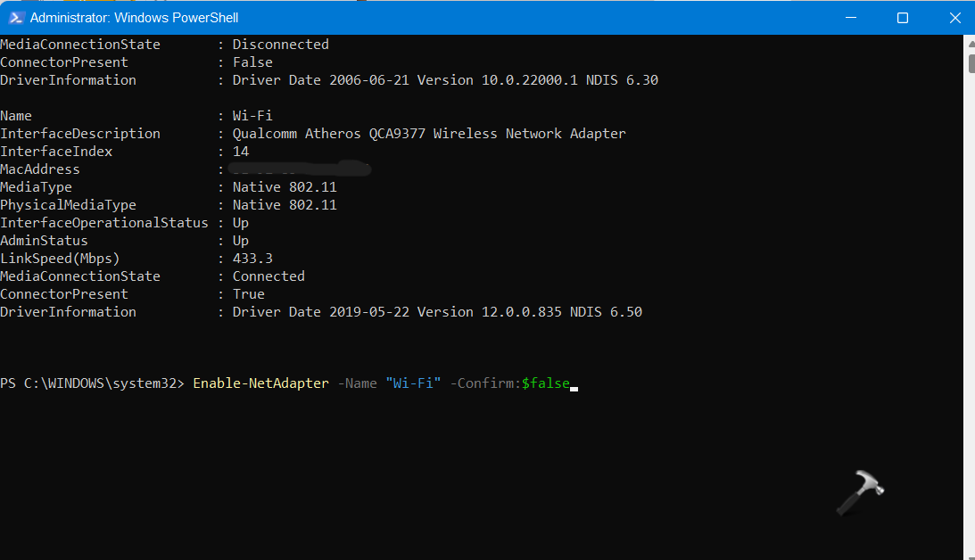Screen dimensions: 975x560
Task: Click the "Wi-Fi" string in the command
Action: point(413,383)
